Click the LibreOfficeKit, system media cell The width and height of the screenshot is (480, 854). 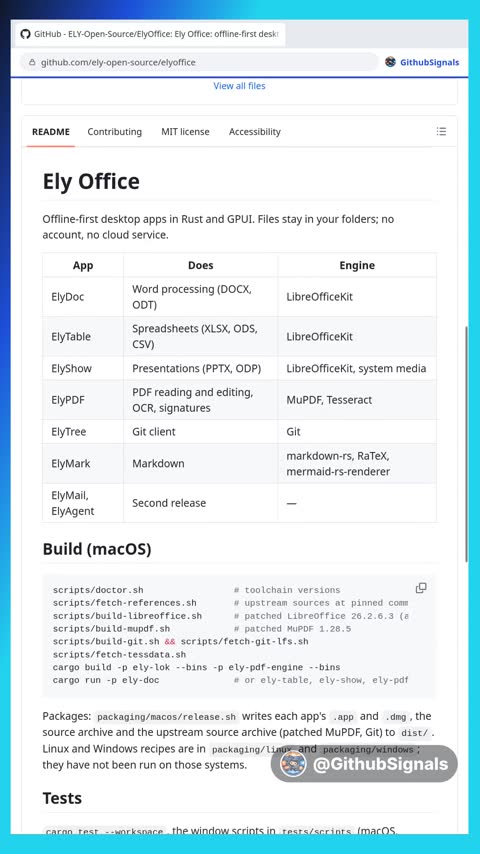[x=357, y=368]
